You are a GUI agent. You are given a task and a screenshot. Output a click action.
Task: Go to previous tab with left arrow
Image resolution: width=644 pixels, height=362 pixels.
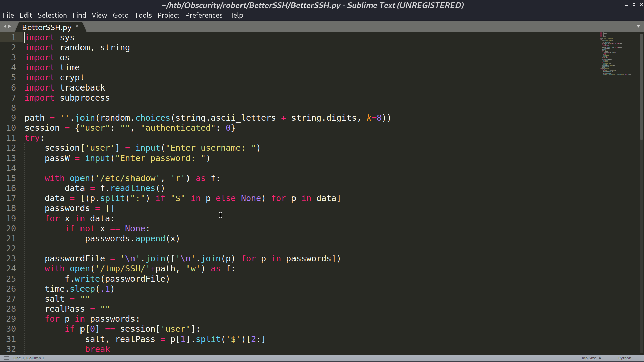click(x=5, y=26)
